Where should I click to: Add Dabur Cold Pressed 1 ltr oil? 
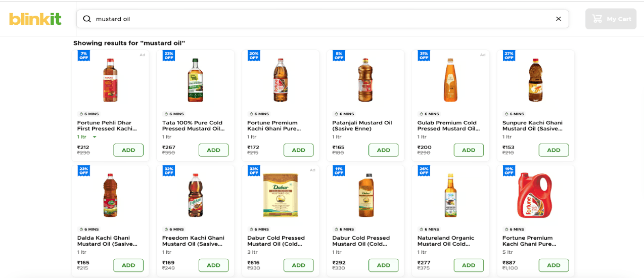point(383,265)
